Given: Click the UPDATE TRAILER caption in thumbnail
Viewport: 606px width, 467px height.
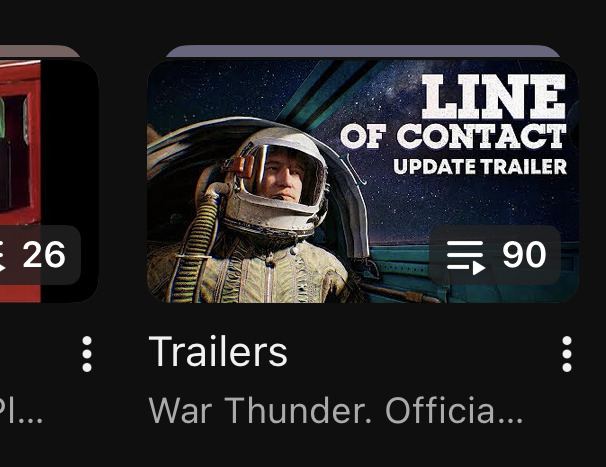Looking at the screenshot, I should pyautogui.click(x=480, y=167).
